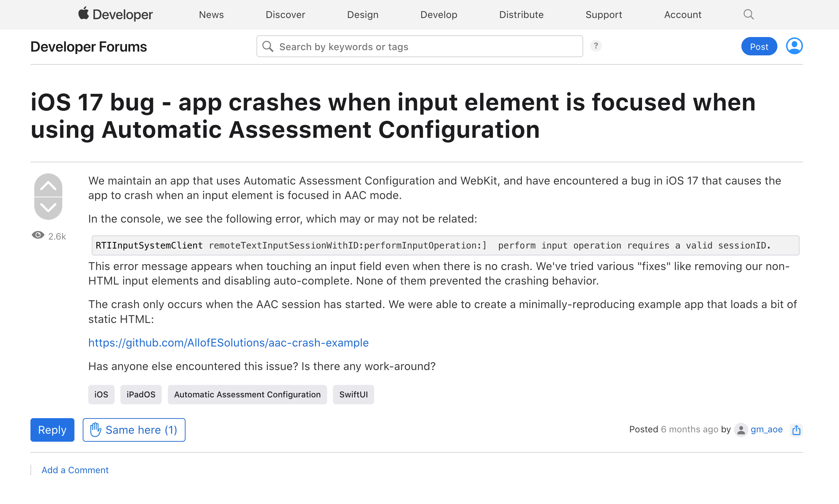Click the gm_aoe author avatar icon
839x504 pixels.
click(741, 430)
